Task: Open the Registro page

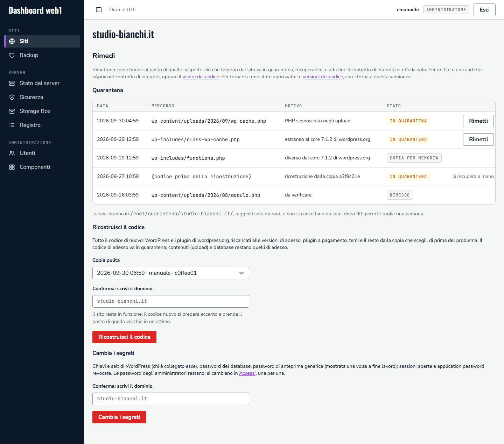Action: tap(42, 125)
